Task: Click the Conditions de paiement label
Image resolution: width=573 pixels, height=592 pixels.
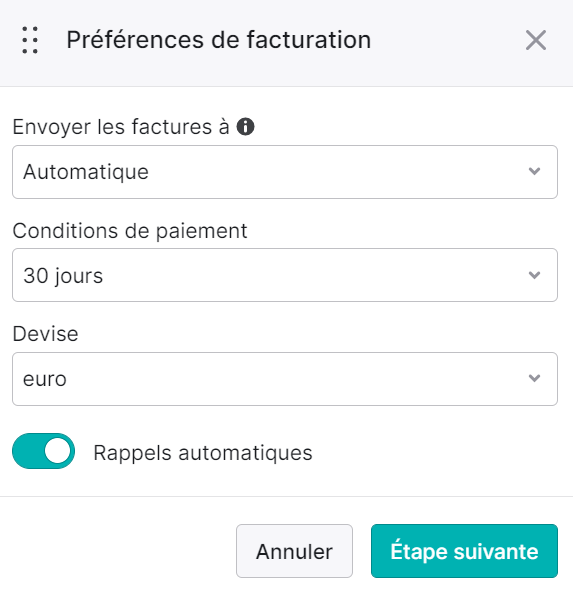Action: pos(130,231)
